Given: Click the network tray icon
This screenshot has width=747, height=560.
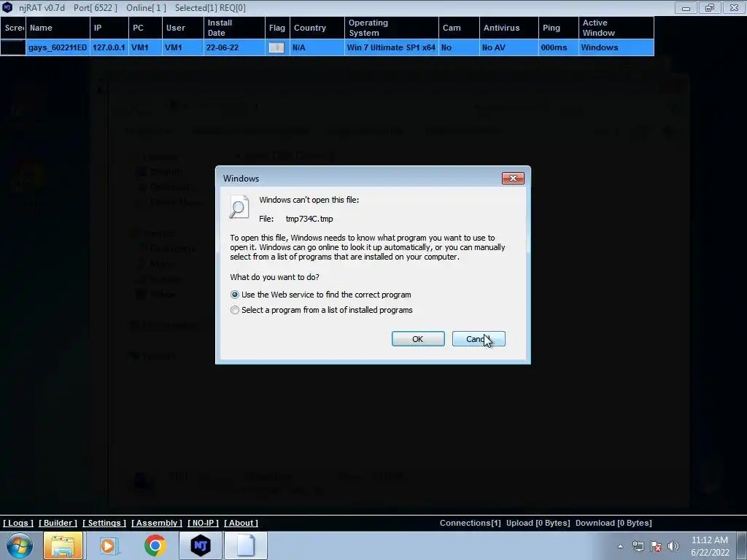Looking at the screenshot, I should (638, 546).
